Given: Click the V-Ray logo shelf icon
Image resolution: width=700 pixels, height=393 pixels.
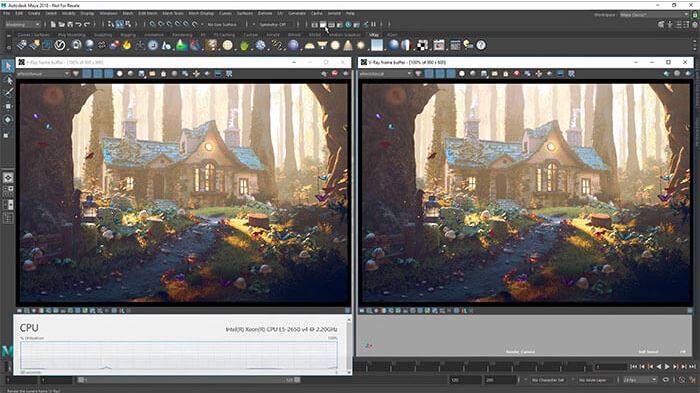Looking at the screenshot, I should click(x=60, y=45).
